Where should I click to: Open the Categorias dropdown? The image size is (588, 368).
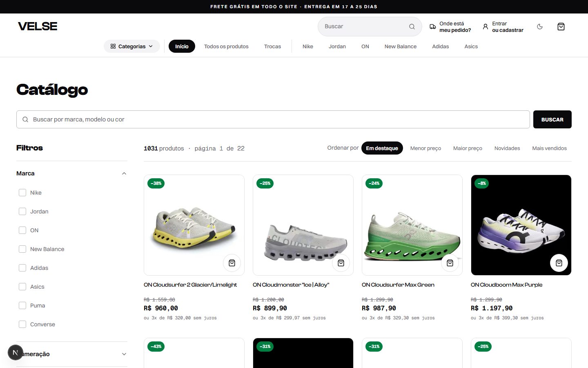[131, 46]
